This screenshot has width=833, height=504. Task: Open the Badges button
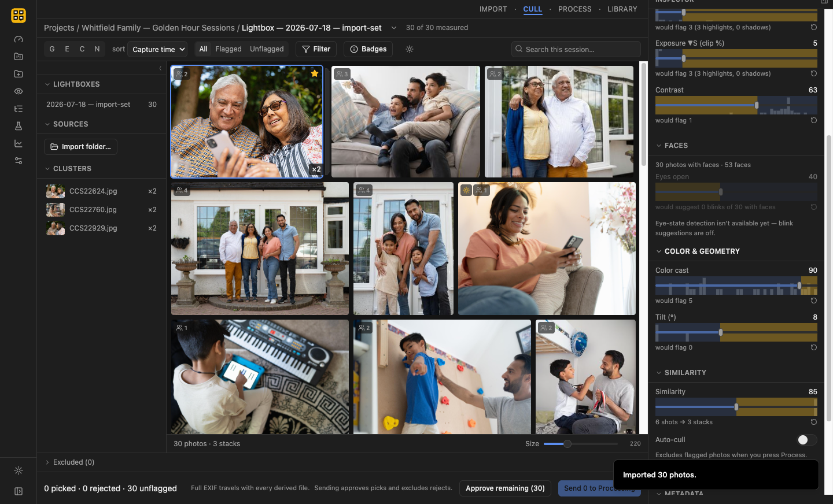368,49
